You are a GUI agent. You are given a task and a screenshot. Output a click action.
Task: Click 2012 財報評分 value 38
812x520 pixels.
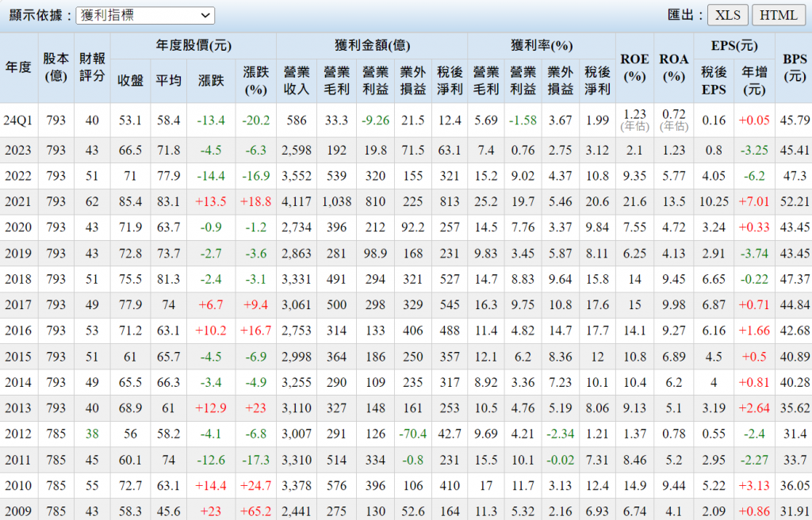tap(93, 434)
